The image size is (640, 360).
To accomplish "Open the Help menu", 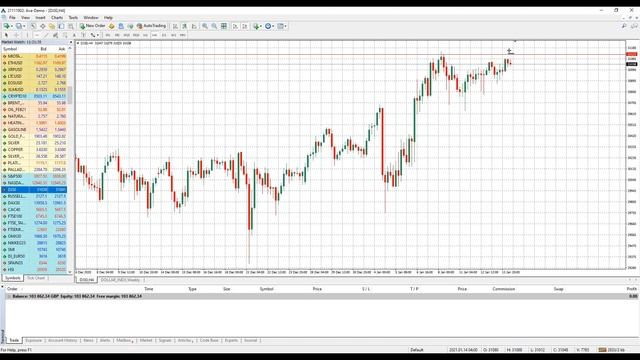I will 108,18.
